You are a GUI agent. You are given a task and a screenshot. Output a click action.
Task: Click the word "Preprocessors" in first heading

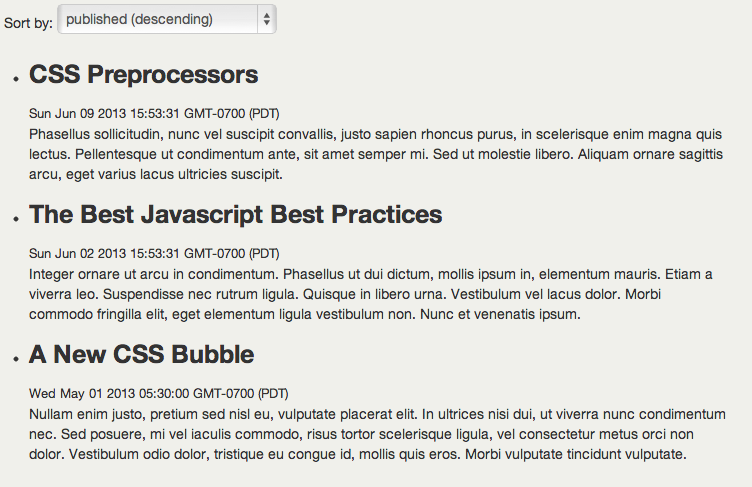[x=173, y=75]
